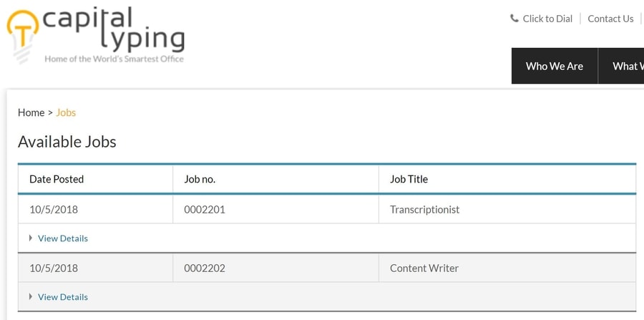Viewport: 644px width, 320px height.
Task: Click View Details for Content Writer job
Action: click(x=63, y=297)
